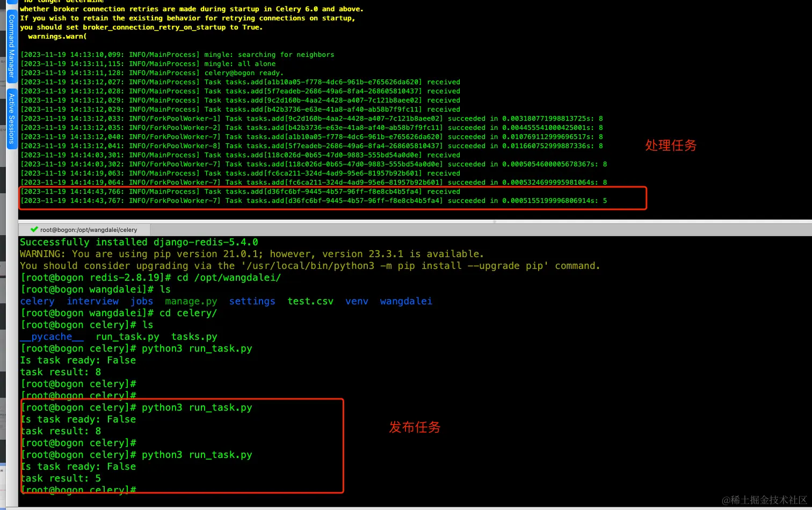Open the Active Sessions side panel tab
The width and height of the screenshot is (812, 510).
point(11,119)
